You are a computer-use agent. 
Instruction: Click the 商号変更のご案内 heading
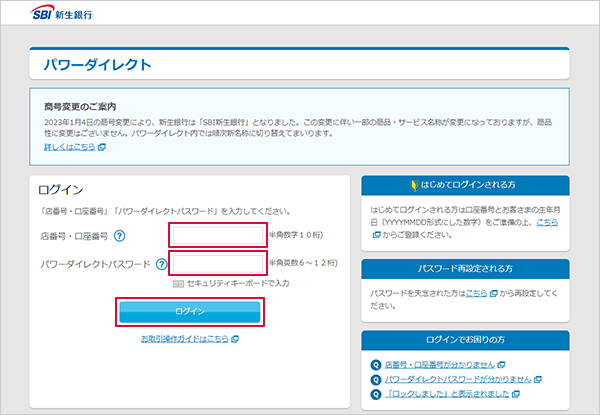pyautogui.click(x=80, y=107)
